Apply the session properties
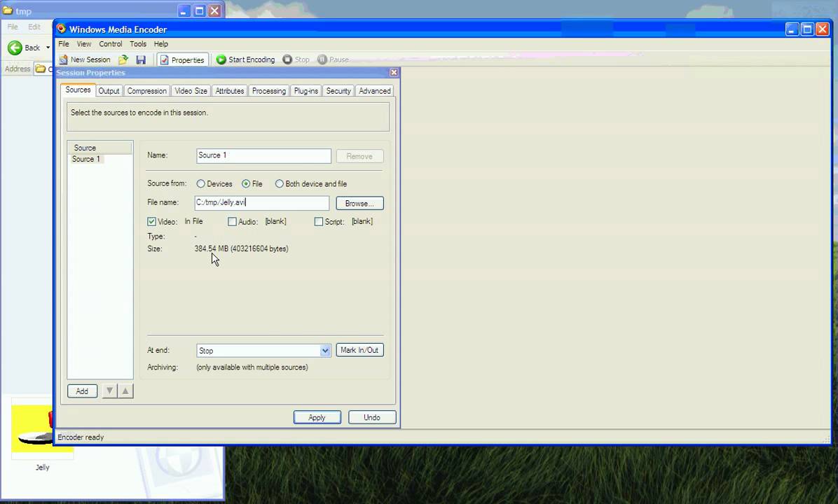The width and height of the screenshot is (838, 504). point(317,417)
